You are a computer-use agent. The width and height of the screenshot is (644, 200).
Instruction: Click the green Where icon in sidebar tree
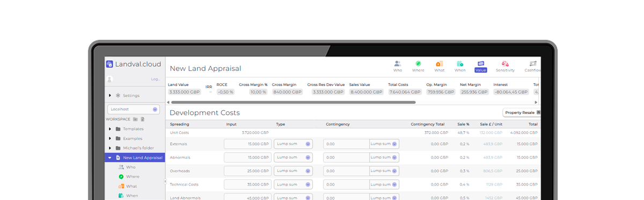click(x=121, y=176)
